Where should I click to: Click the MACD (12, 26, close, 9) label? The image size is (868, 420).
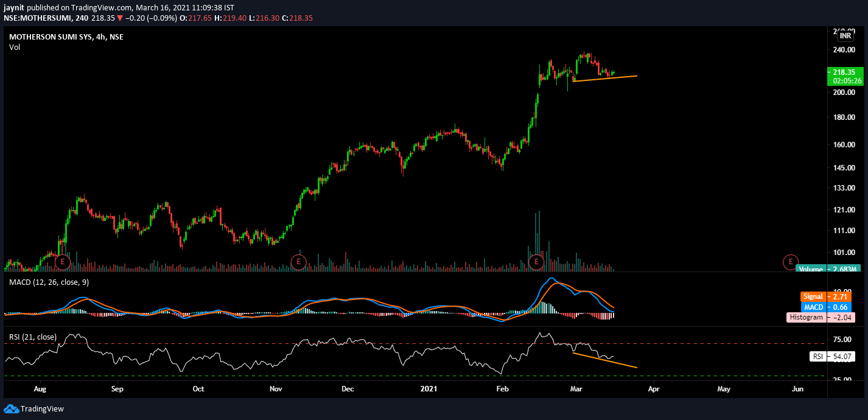[49, 282]
